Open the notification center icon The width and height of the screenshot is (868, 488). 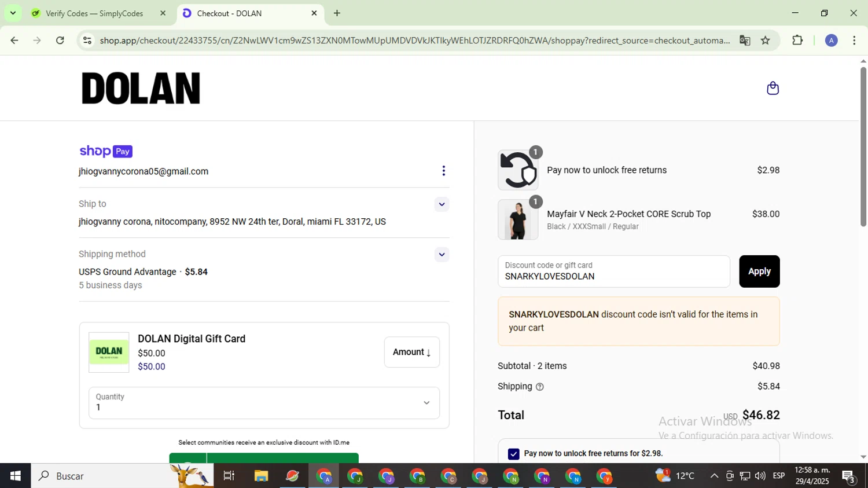point(849,476)
